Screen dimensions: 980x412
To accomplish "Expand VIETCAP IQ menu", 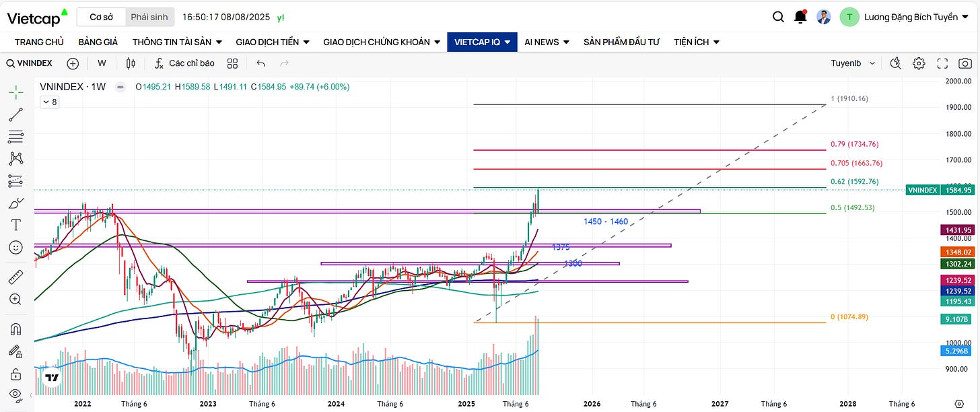I will [x=482, y=42].
